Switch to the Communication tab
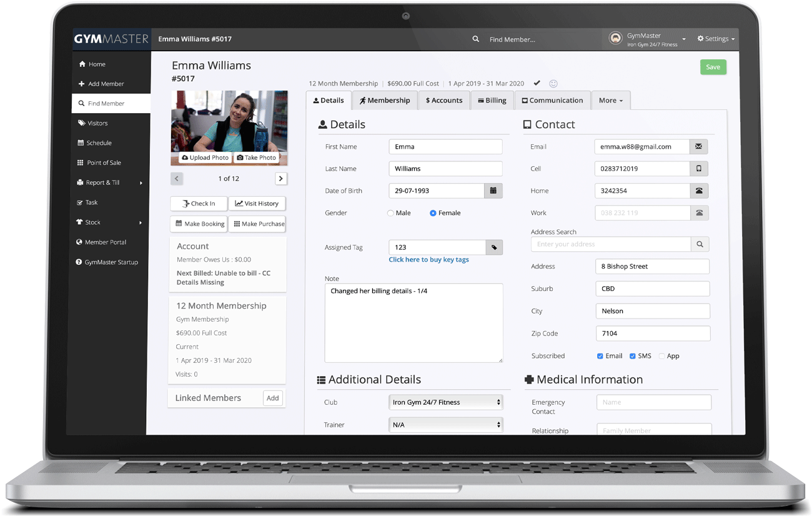Image resolution: width=812 pixels, height=516 pixels. click(552, 101)
